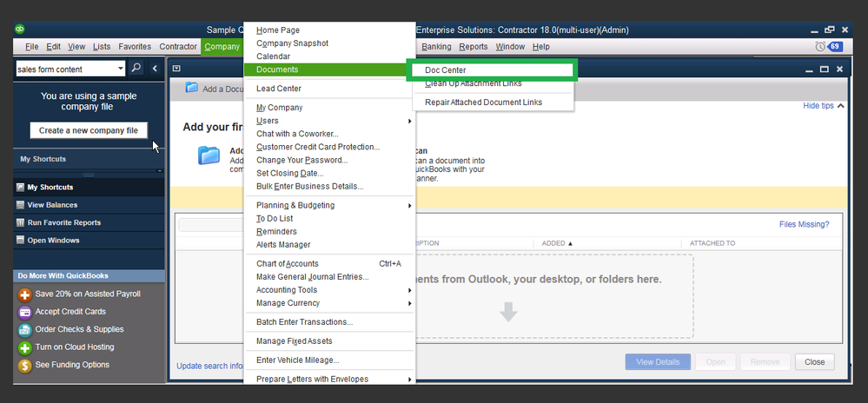
Task: Open the Banking menu
Action: [436, 47]
